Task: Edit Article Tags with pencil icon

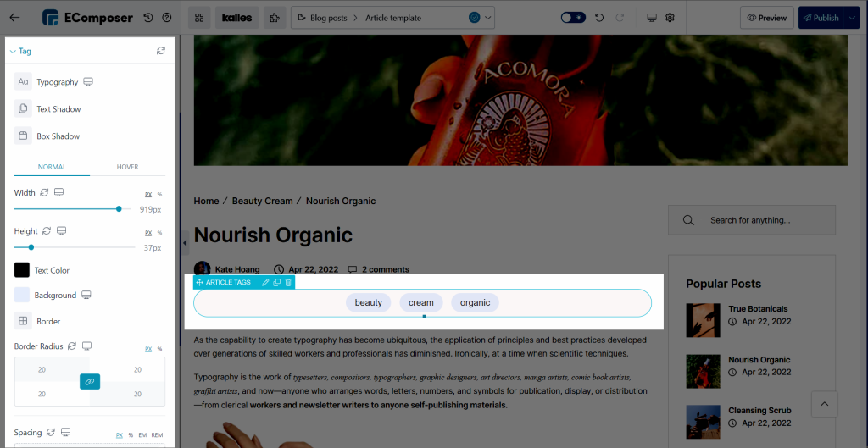Action: (265, 282)
